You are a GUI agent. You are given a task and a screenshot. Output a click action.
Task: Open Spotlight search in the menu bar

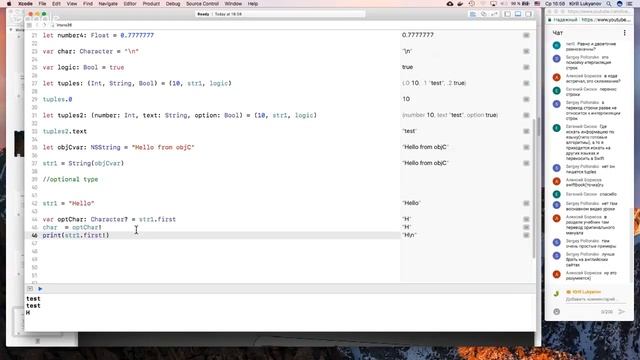click(609, 4)
